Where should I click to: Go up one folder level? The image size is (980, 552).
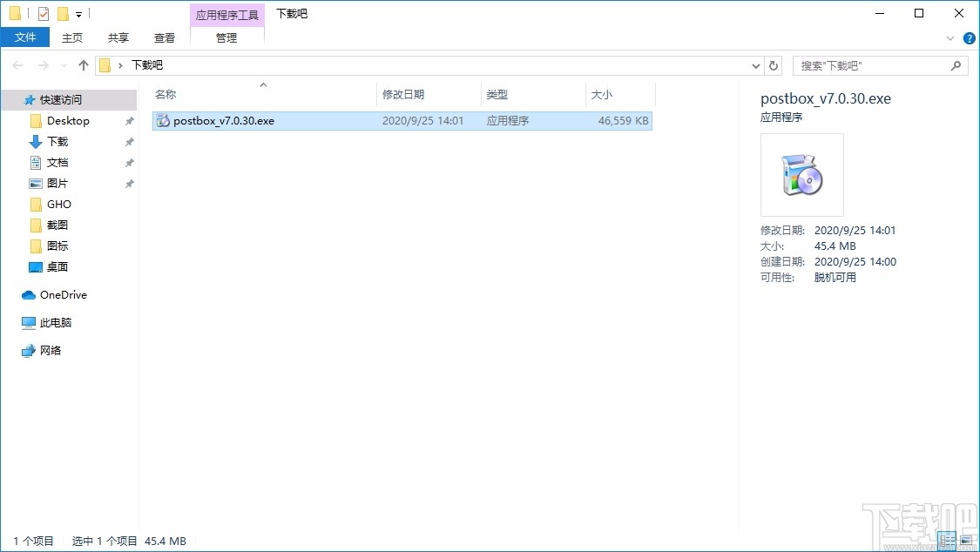[x=83, y=65]
